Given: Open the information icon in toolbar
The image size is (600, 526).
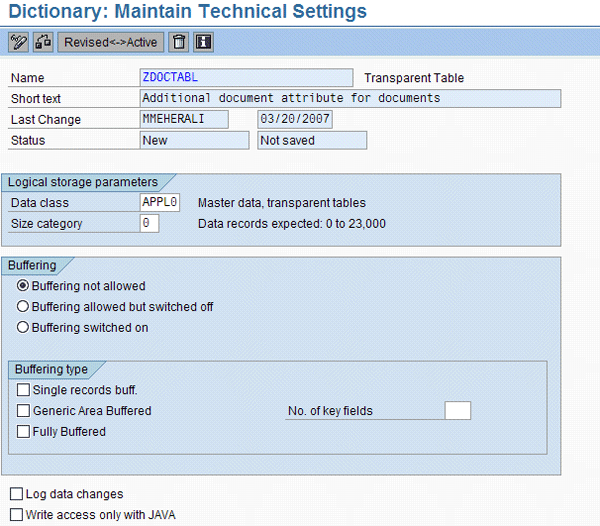Looking at the screenshot, I should [x=204, y=42].
